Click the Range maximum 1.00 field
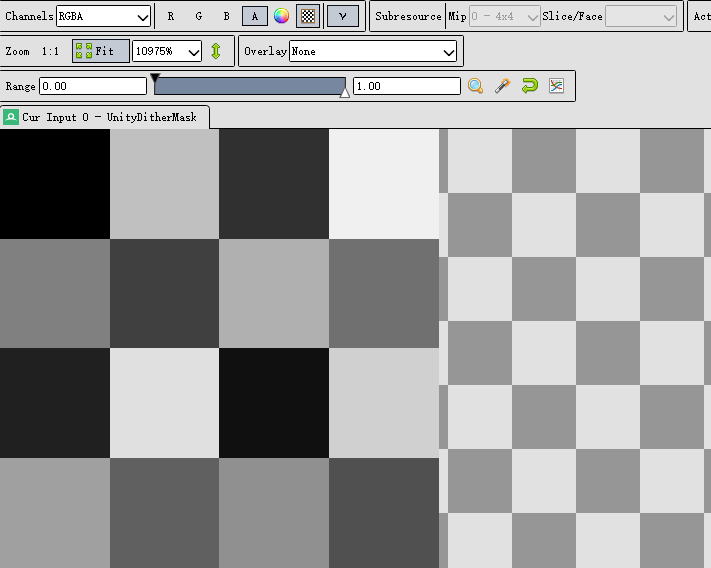The image size is (711, 568). pos(407,86)
